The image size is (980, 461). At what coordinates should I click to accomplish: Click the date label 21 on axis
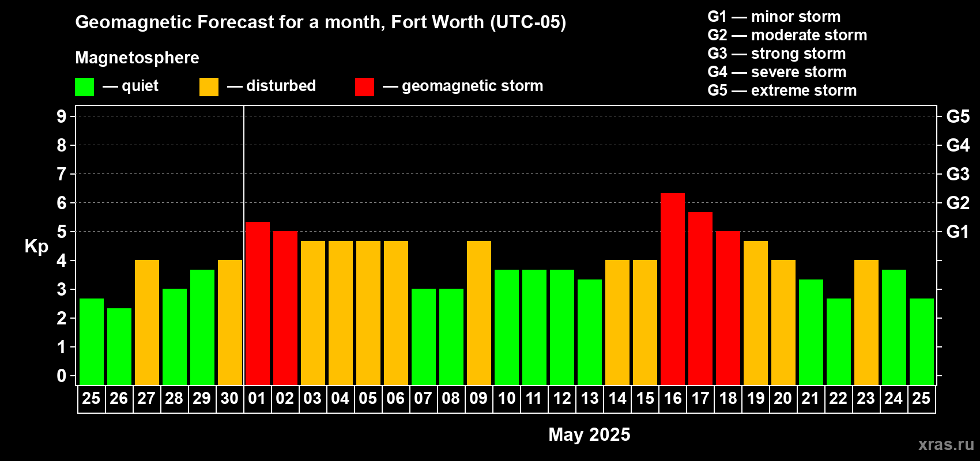[x=811, y=399]
